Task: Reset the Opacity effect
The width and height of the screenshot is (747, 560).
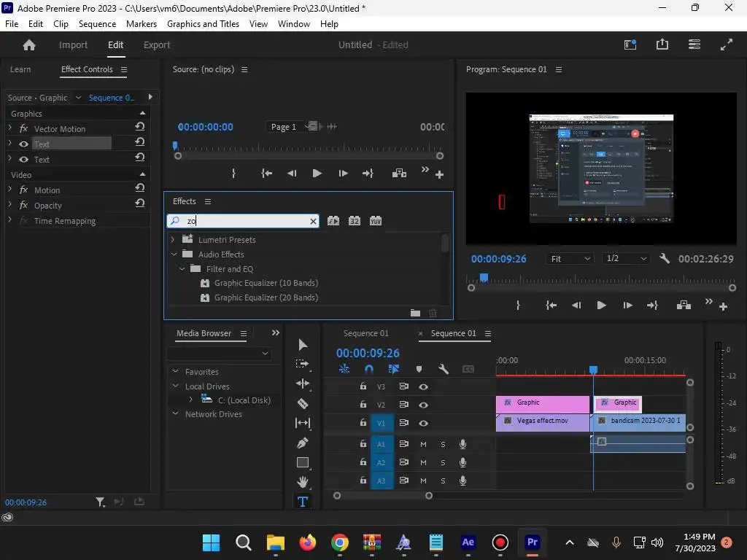Action: tap(139, 203)
